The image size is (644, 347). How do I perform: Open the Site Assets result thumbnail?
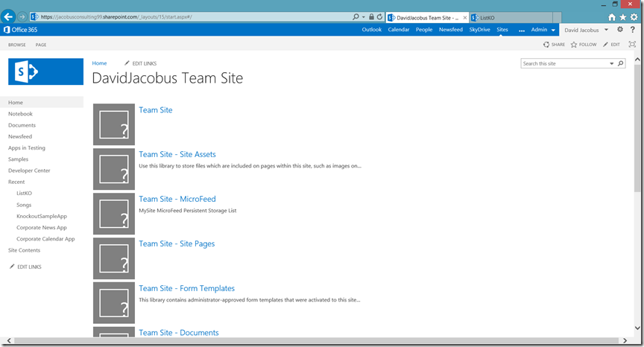tap(114, 169)
